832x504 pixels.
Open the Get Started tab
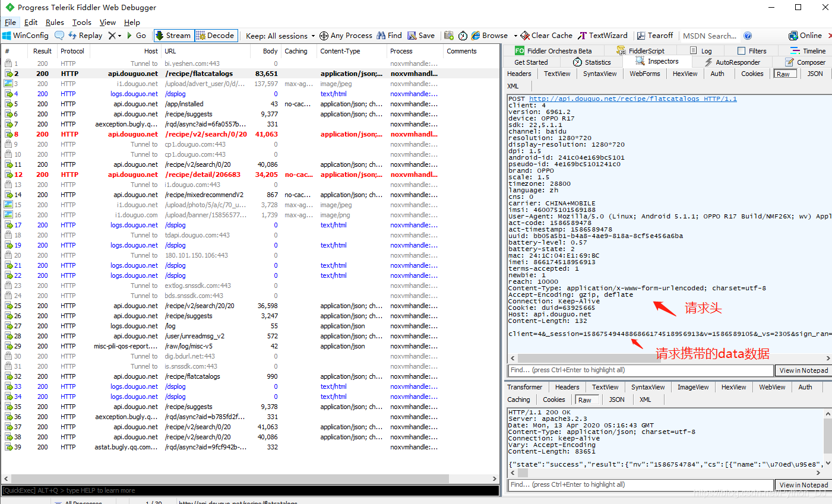[x=531, y=62]
